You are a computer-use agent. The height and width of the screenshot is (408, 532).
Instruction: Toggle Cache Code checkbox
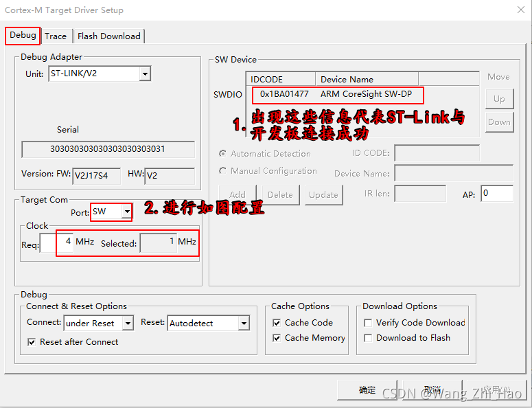click(x=277, y=323)
